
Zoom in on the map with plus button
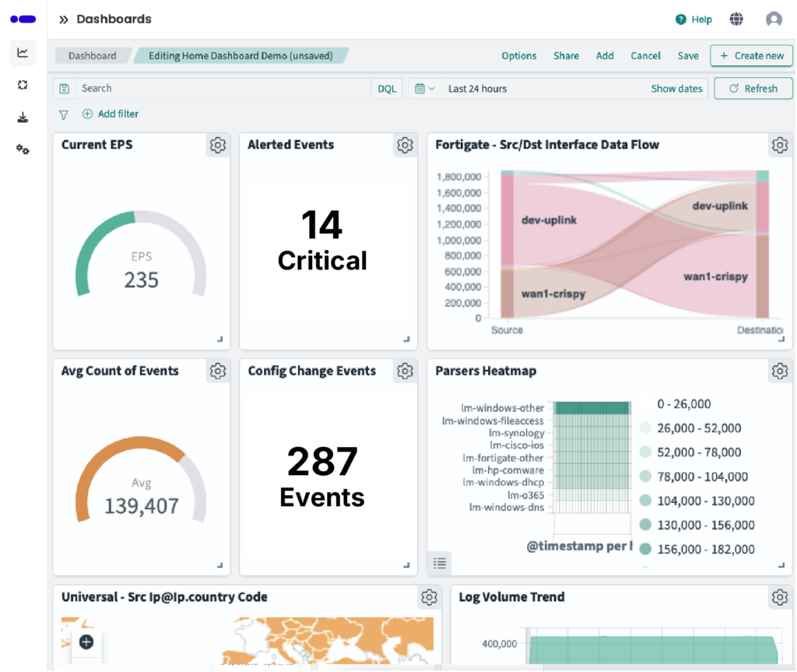[x=86, y=642]
